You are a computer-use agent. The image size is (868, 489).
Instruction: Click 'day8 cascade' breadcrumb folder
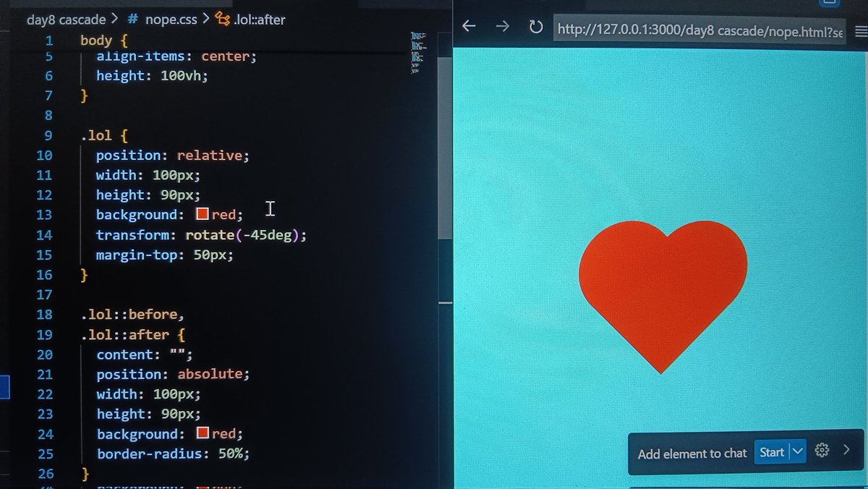[66, 20]
